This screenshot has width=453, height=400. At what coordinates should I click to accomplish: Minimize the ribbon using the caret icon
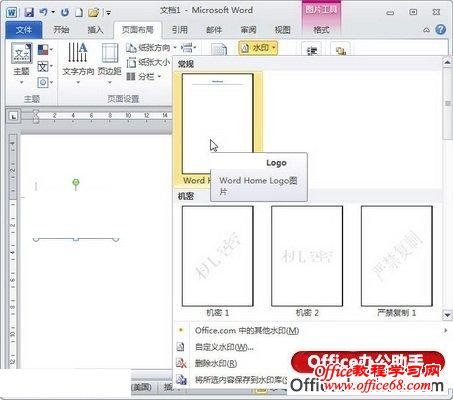click(426, 30)
